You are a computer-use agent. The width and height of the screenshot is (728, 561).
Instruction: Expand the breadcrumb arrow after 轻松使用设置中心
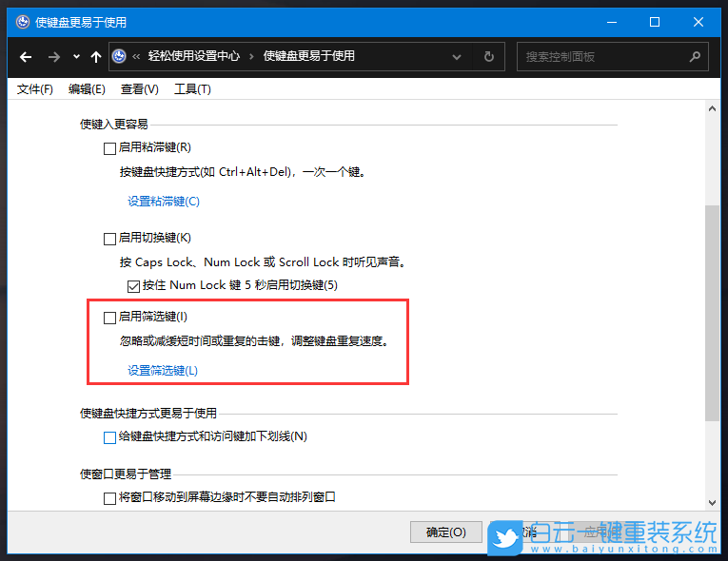point(251,57)
